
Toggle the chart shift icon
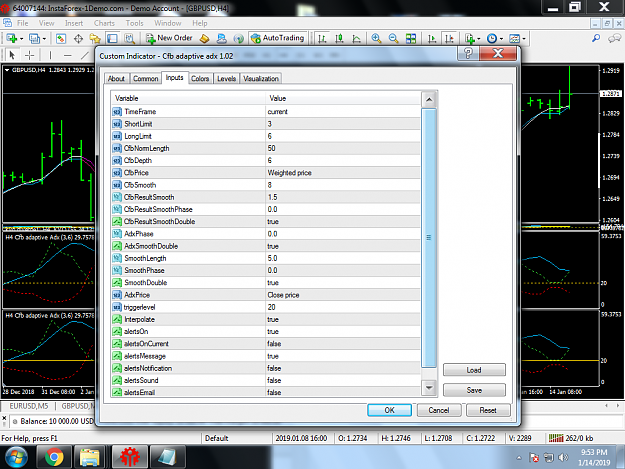click(449, 39)
